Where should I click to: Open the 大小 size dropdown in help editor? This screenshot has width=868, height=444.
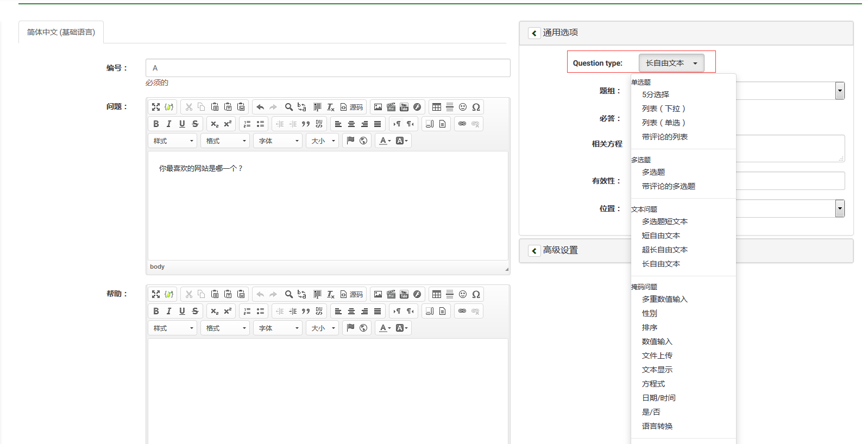tap(323, 328)
